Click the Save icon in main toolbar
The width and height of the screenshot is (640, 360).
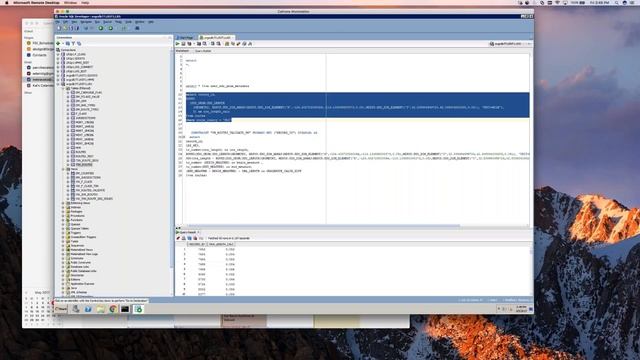[x=71, y=28]
